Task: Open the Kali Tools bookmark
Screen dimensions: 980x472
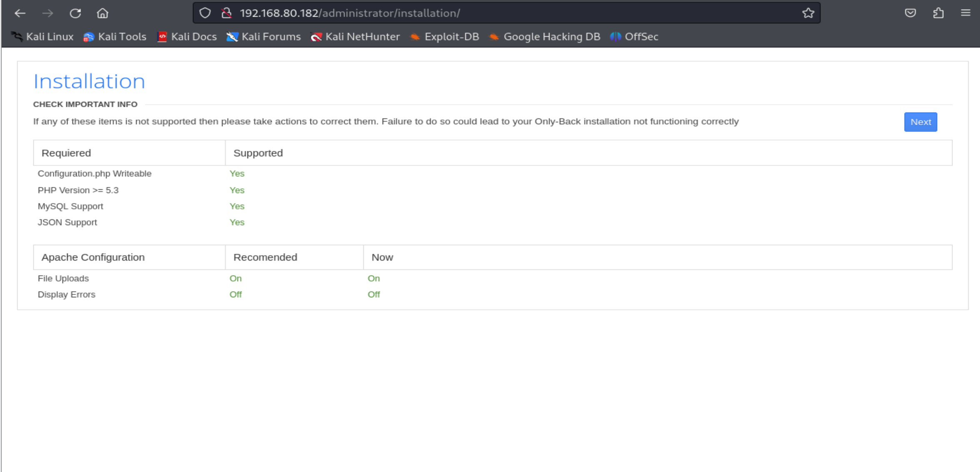Action: coord(115,37)
